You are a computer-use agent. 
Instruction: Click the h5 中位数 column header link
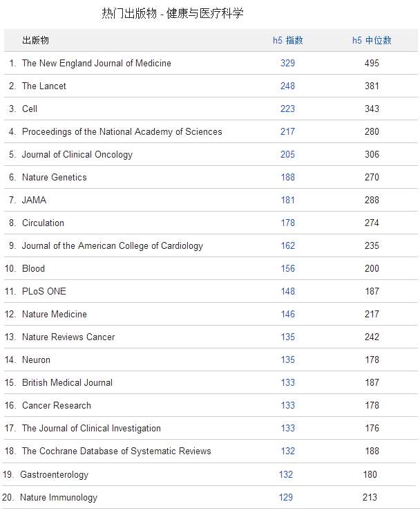click(x=372, y=40)
